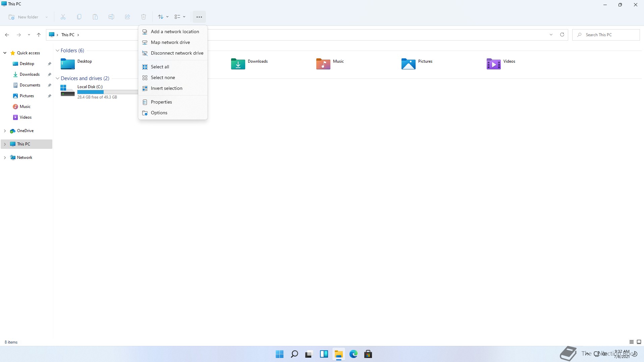The height and width of the screenshot is (362, 644).
Task: Open the Windows Start menu
Action: (x=280, y=354)
